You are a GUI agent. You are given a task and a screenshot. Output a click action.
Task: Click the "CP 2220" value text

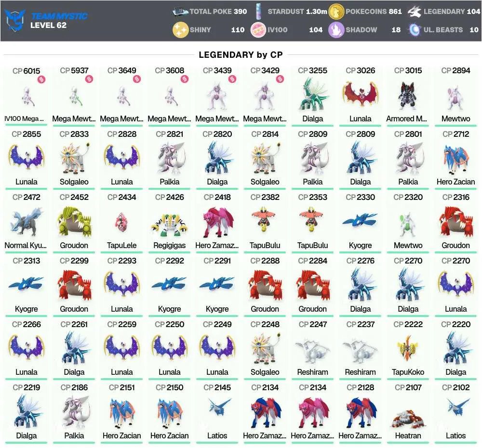(455, 324)
